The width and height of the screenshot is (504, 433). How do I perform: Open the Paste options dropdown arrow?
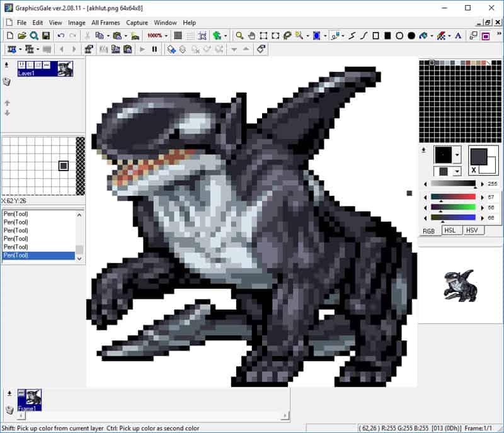(x=125, y=36)
